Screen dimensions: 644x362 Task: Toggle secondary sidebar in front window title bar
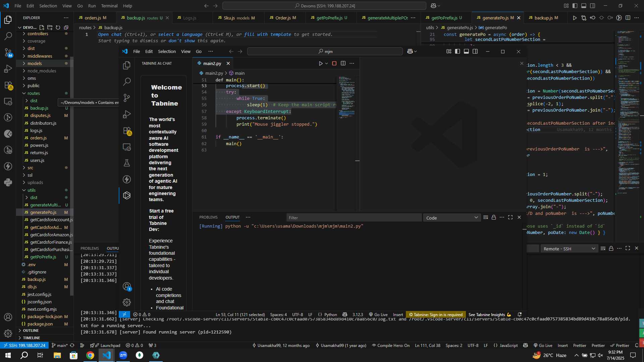475,51
